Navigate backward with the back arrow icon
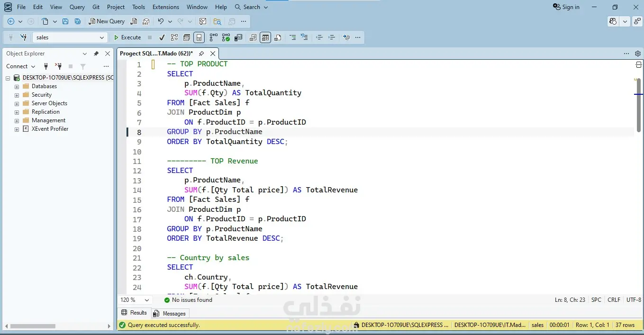Viewport: 644px width, 335px height. coord(10,21)
